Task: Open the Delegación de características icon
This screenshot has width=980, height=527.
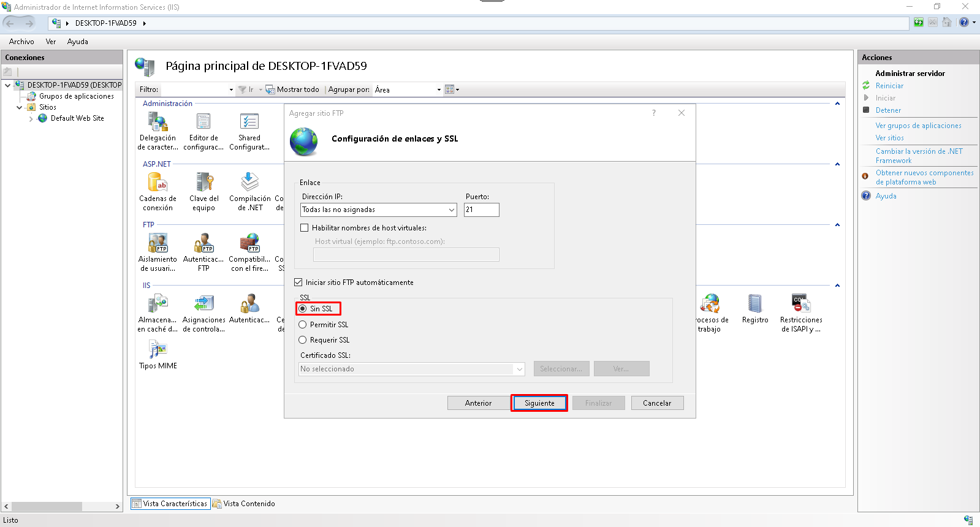Action: 158,123
